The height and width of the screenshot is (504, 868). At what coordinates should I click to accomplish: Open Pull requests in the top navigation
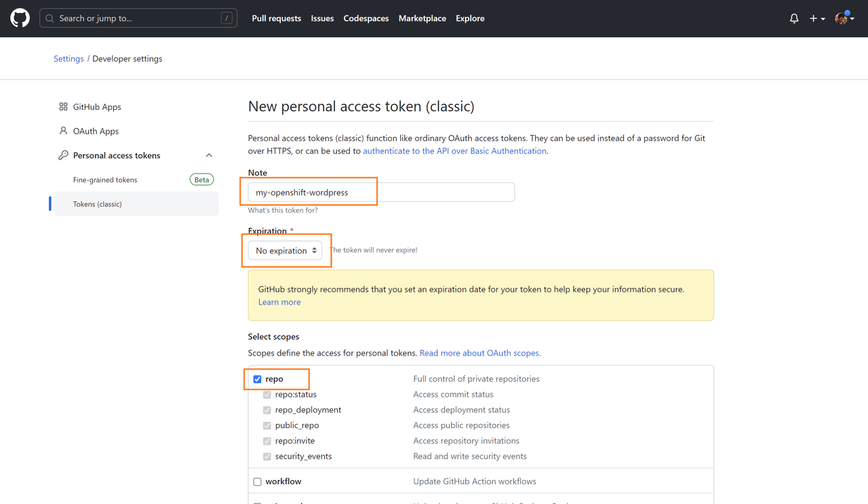tap(277, 18)
